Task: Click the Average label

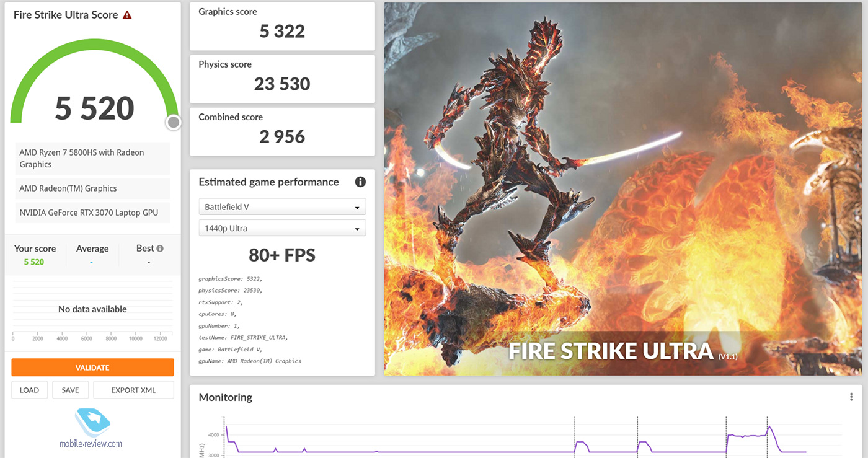Action: [92, 249]
